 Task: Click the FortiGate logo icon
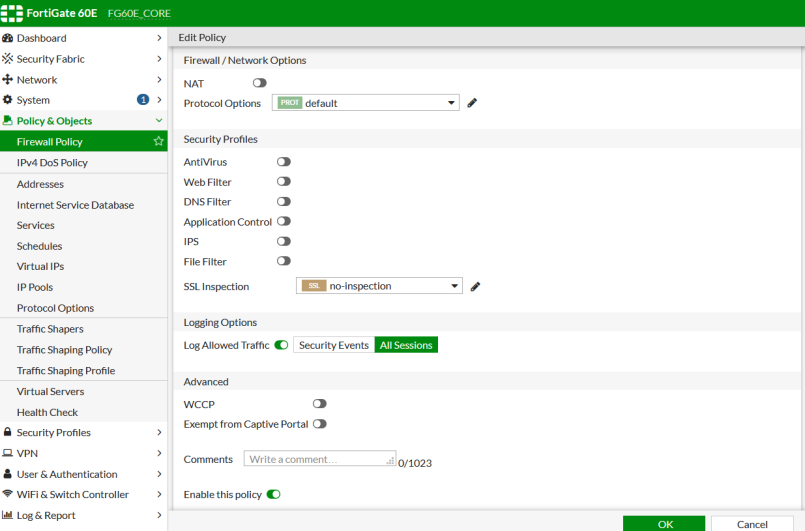click(x=11, y=13)
